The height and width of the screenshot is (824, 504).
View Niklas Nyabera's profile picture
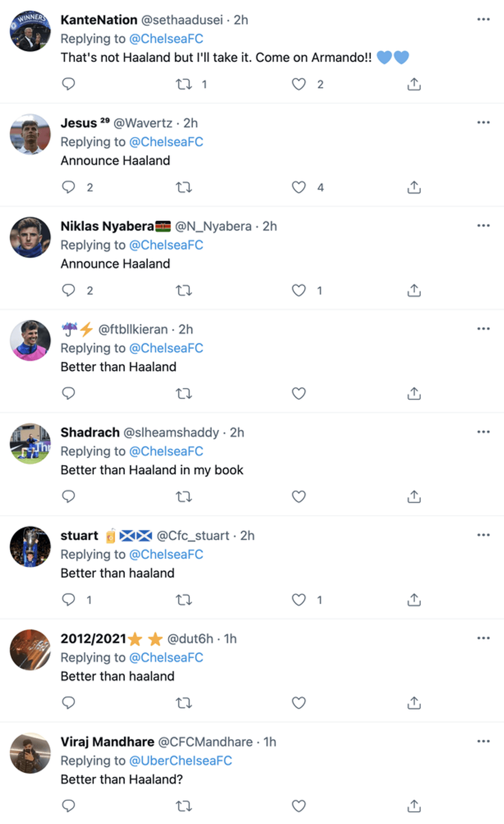pos(30,237)
